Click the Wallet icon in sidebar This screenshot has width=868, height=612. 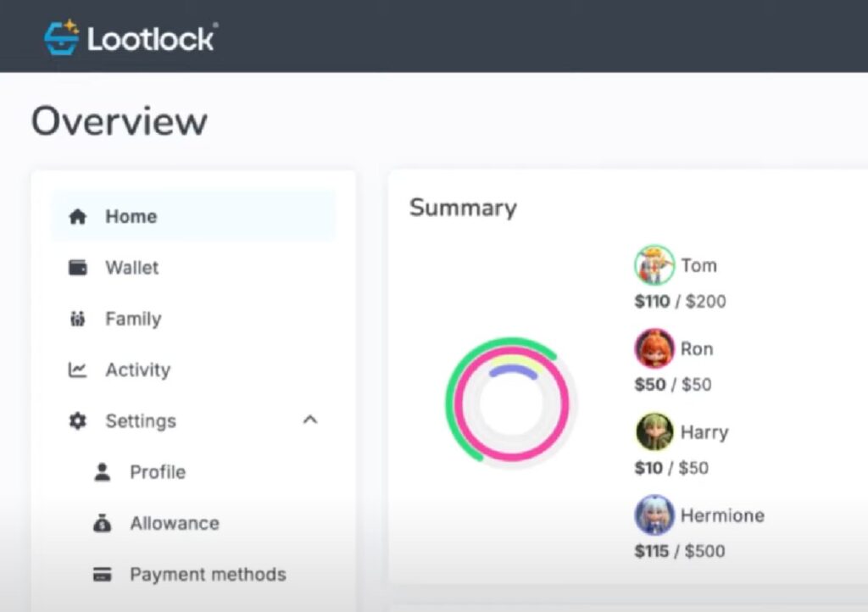click(77, 268)
